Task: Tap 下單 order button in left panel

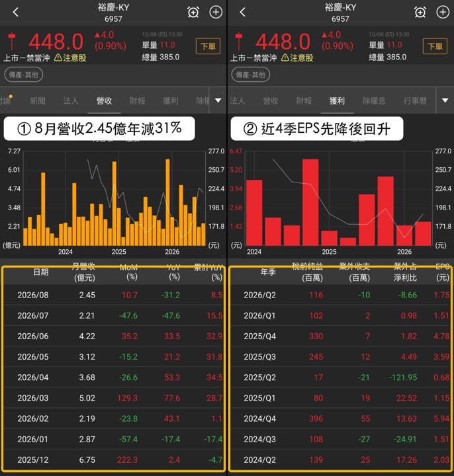Action: coord(208,46)
